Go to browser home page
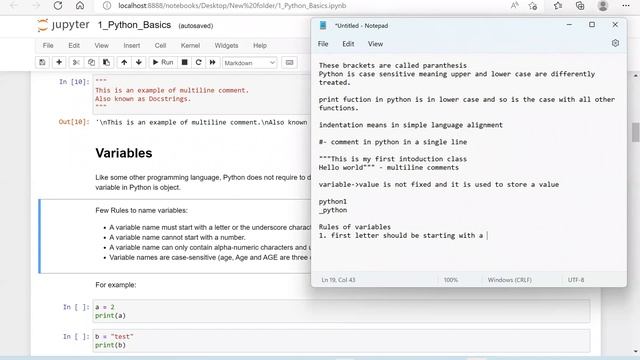 [80, 6]
